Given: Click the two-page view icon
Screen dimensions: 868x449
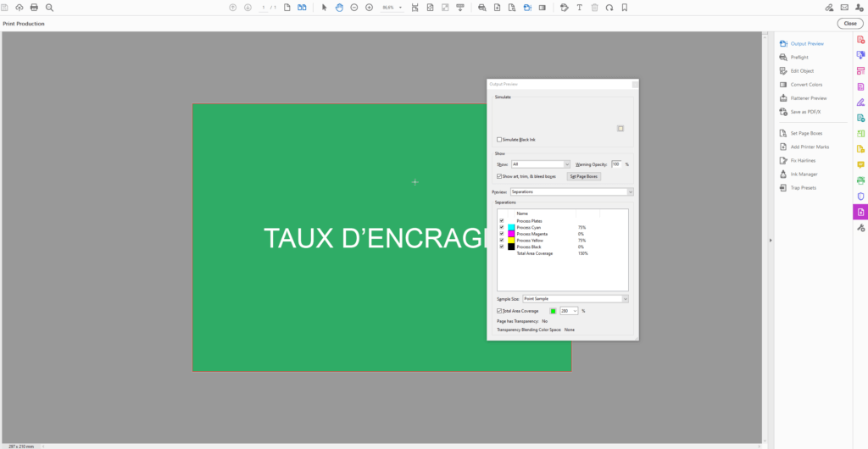Looking at the screenshot, I should pyautogui.click(x=302, y=8).
